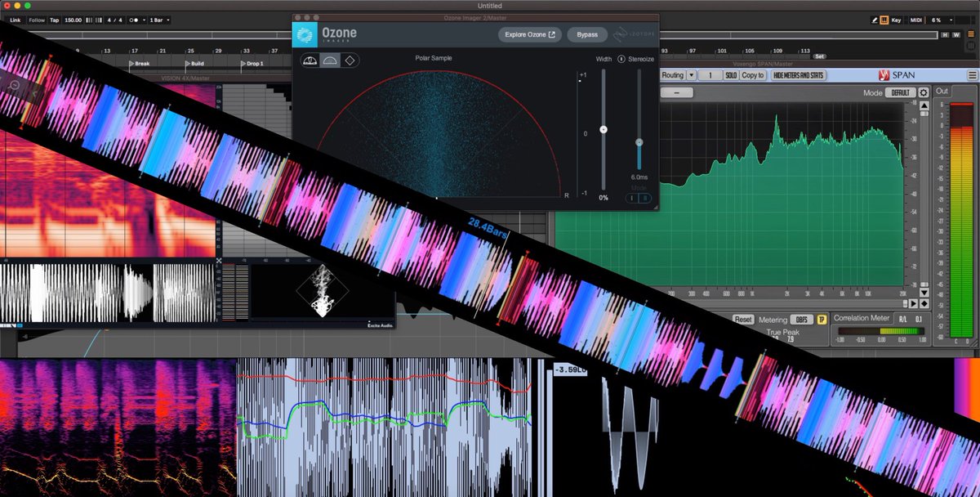Click the Stereoize enable icon
Viewport: 980px width, 497px height.
[621, 59]
